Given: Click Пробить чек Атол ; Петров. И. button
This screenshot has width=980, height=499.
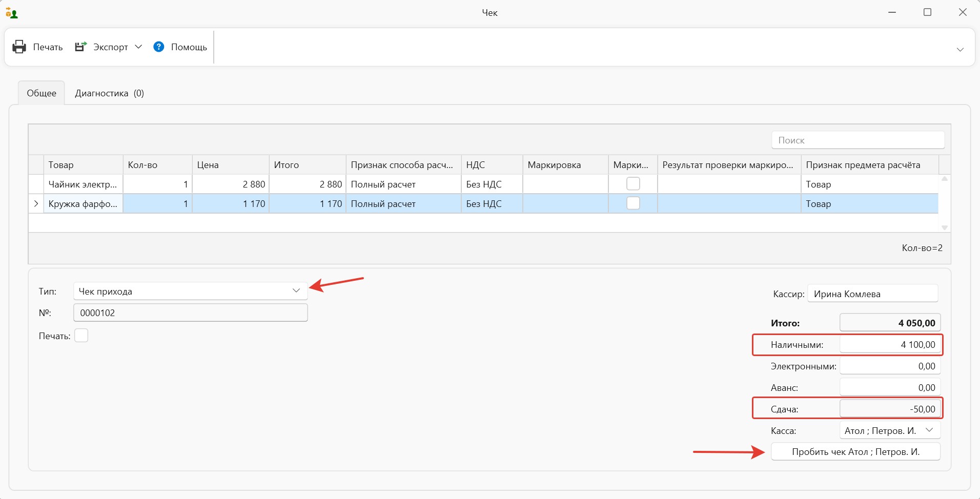Looking at the screenshot, I should [855, 452].
